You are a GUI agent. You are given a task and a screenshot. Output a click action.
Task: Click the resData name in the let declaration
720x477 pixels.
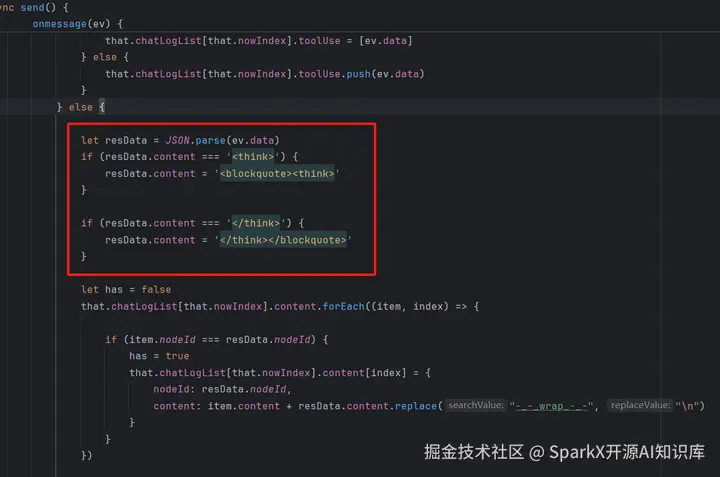126,140
